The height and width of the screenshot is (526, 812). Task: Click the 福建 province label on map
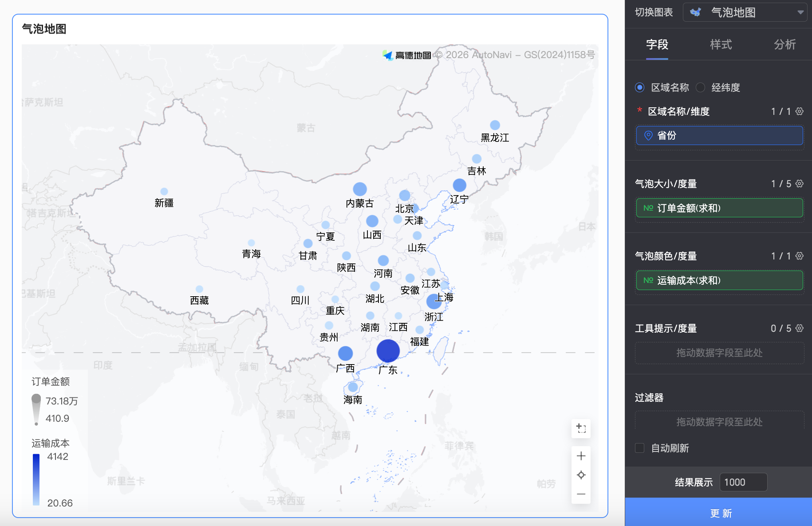point(419,342)
